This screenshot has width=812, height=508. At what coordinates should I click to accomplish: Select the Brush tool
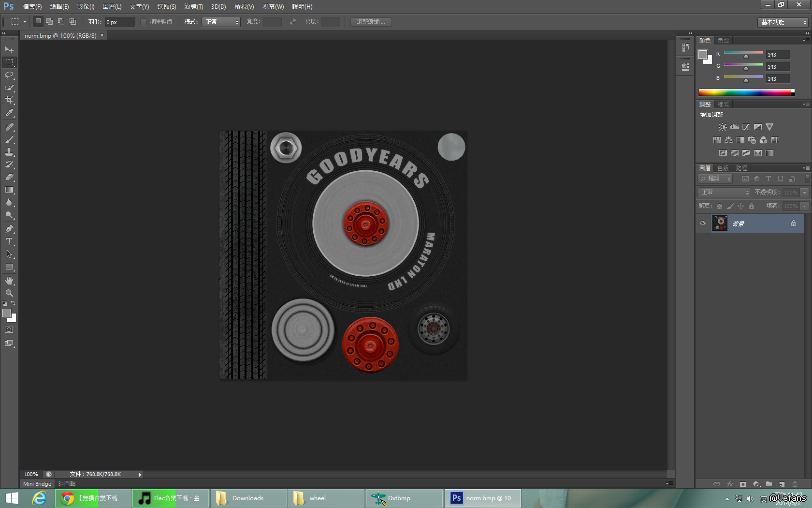9,139
